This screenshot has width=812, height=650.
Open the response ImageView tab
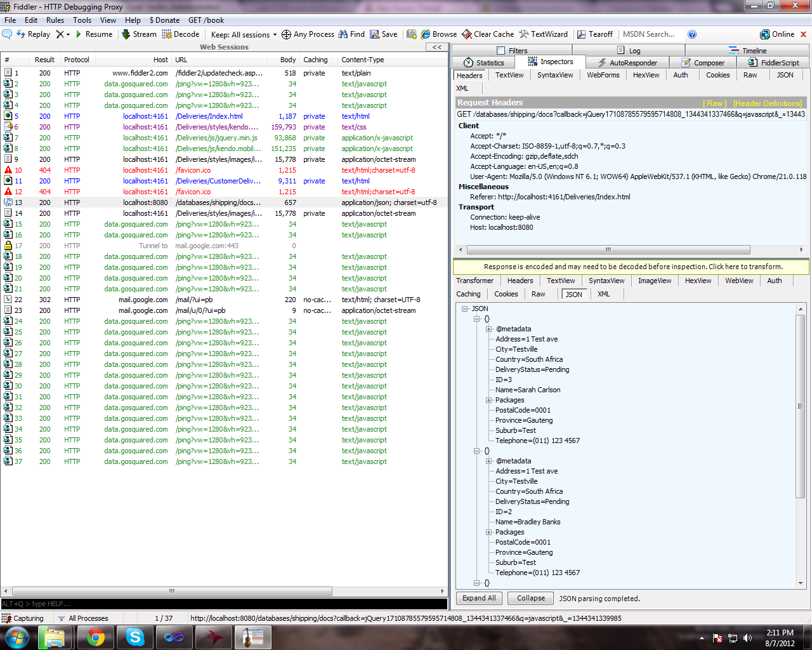coord(655,281)
